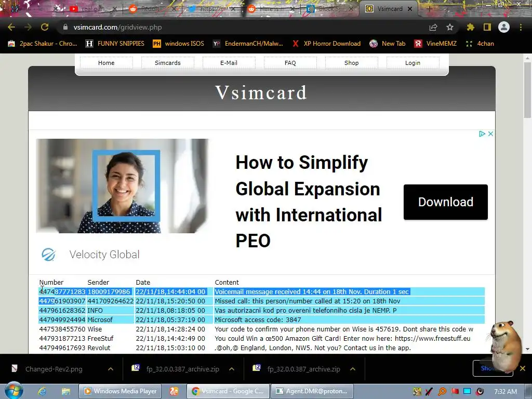Click the Vsimcard site title
Image resolution: width=532 pixels, height=399 pixels.
(261, 92)
